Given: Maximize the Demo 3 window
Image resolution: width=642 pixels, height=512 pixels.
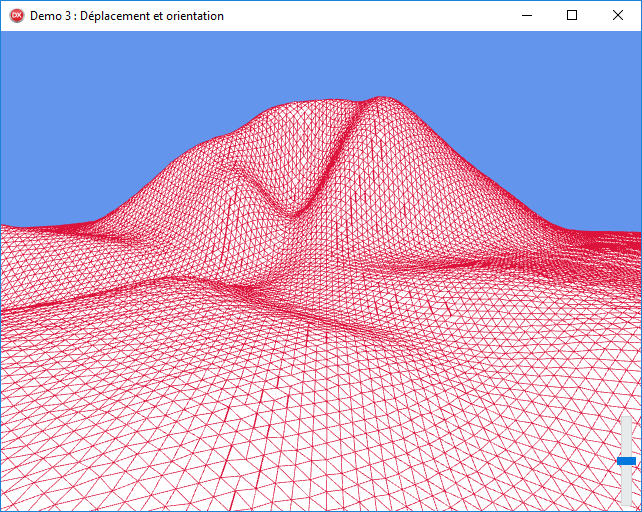Looking at the screenshot, I should [572, 16].
